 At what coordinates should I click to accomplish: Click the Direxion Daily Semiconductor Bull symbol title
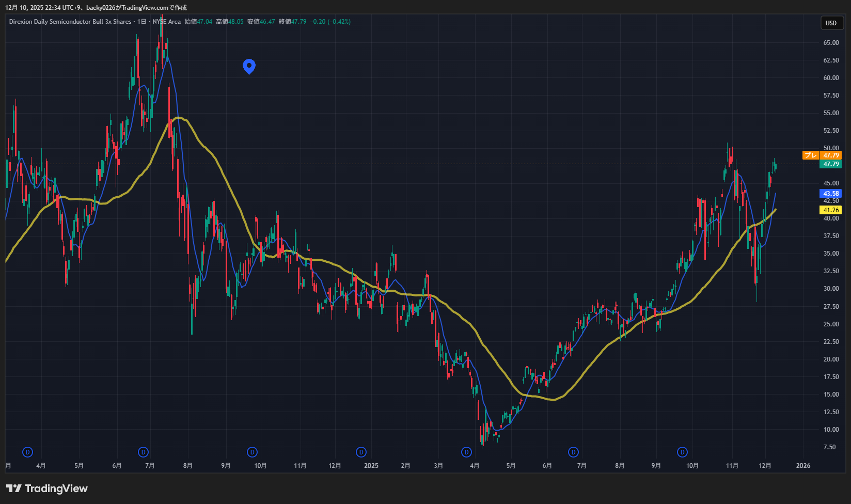tap(70, 22)
